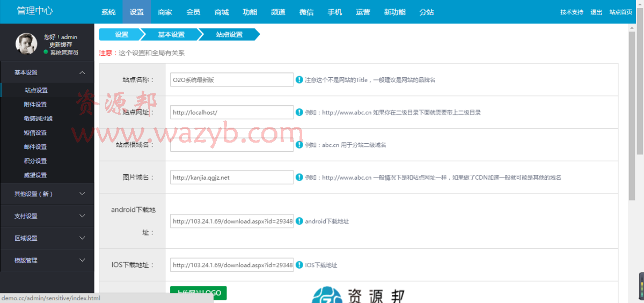The width and height of the screenshot is (644, 303).
Task: Expand the 模版管理 sidebar section
Action: [x=47, y=260]
